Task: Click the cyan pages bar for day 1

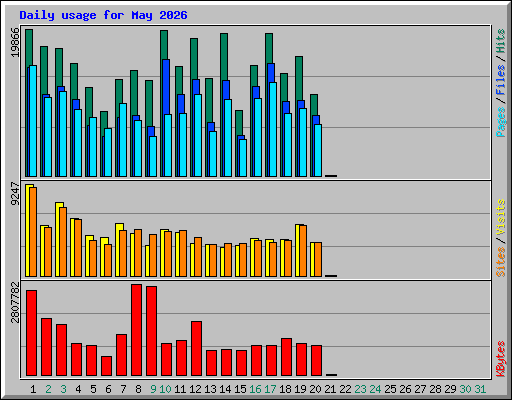Action: 33,121
